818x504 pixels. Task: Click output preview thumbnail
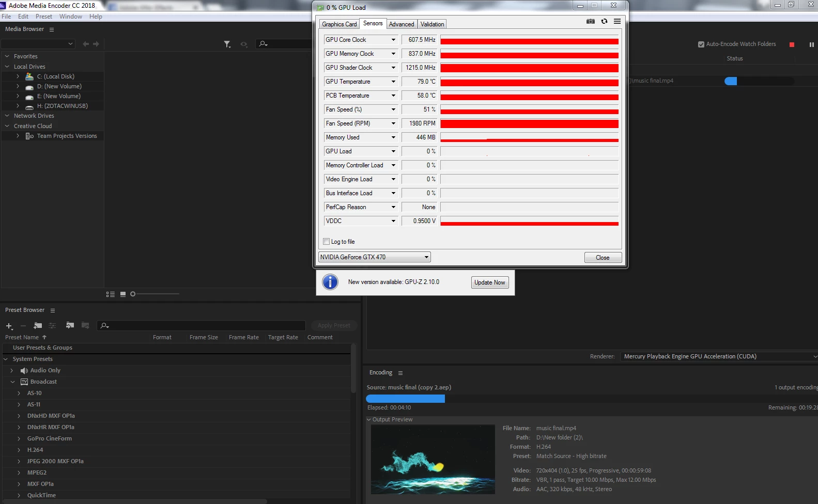point(433,460)
